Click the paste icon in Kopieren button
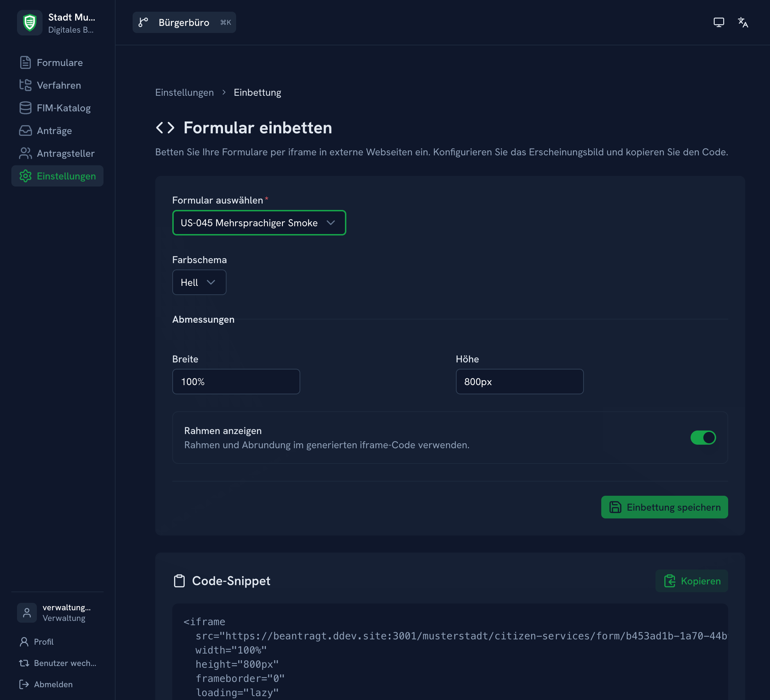 670,581
